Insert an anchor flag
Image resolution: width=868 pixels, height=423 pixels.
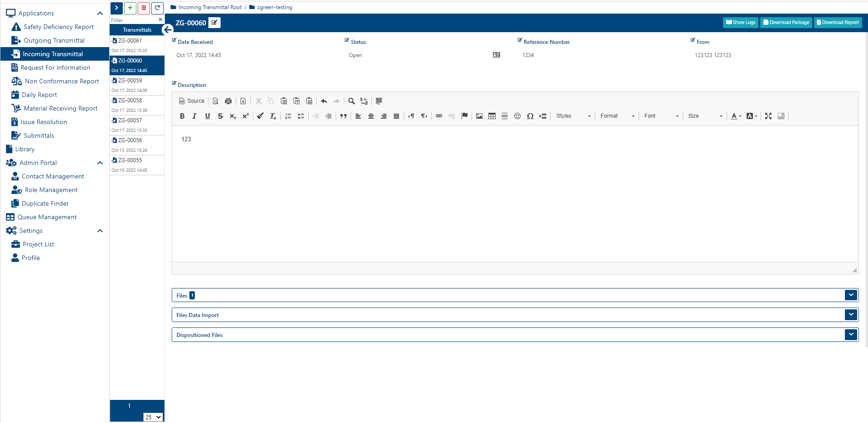tap(464, 116)
